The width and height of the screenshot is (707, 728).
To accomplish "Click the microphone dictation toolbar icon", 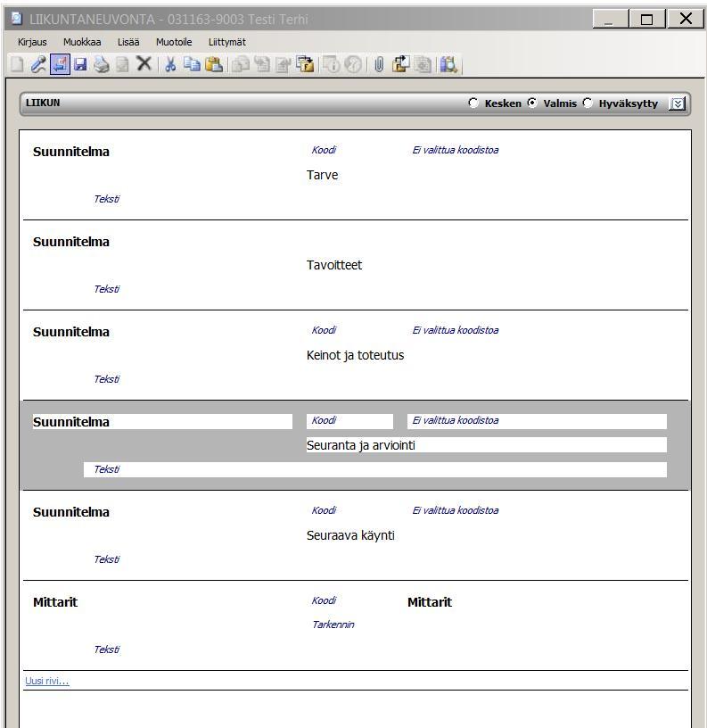I will pos(38,64).
